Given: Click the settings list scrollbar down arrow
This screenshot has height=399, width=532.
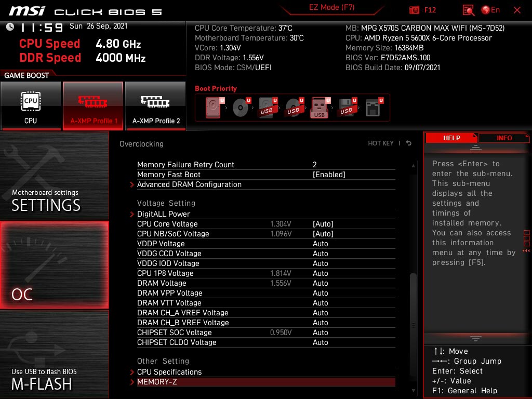Looking at the screenshot, I should pos(413,391).
